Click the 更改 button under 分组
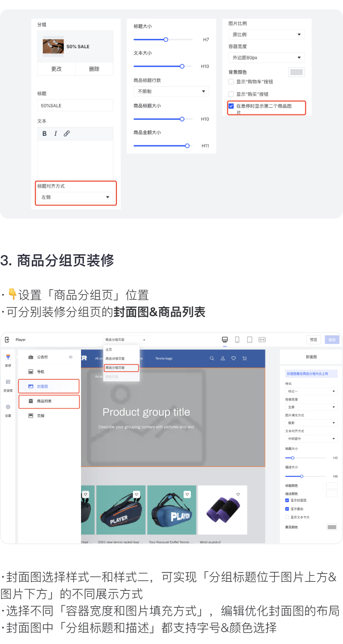 [x=56, y=69]
